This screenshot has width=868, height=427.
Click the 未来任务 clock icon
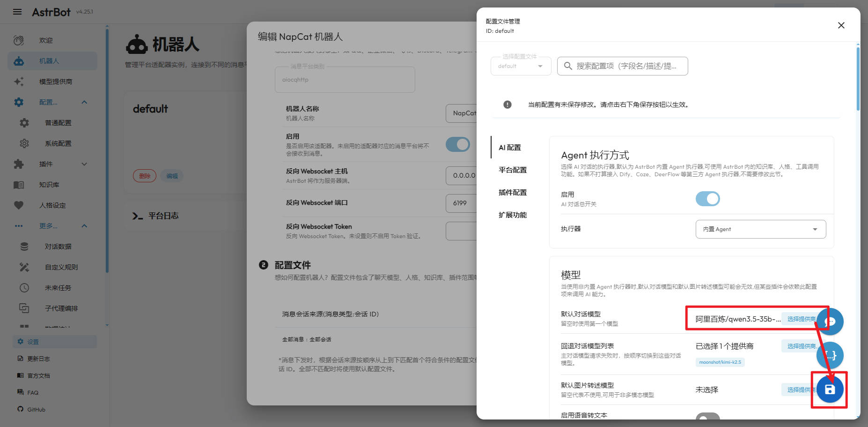point(24,288)
